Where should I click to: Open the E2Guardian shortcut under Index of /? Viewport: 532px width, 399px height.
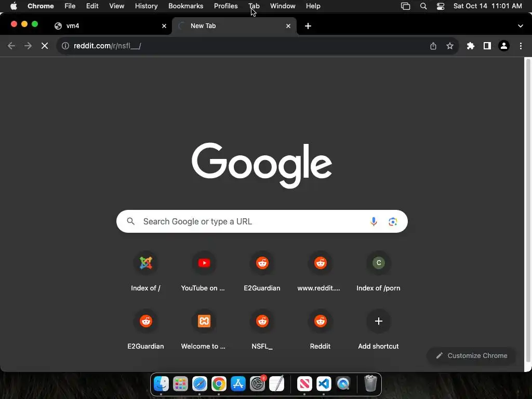(x=146, y=330)
